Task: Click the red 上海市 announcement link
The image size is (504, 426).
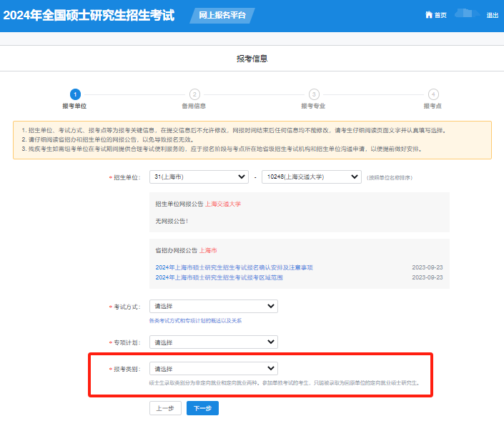Action: [208, 251]
